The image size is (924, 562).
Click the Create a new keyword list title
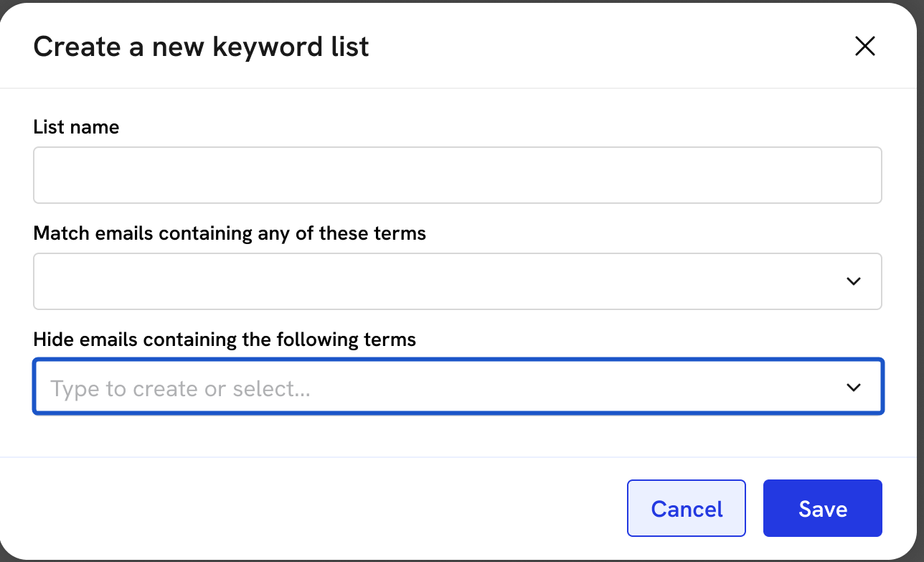[201, 47]
